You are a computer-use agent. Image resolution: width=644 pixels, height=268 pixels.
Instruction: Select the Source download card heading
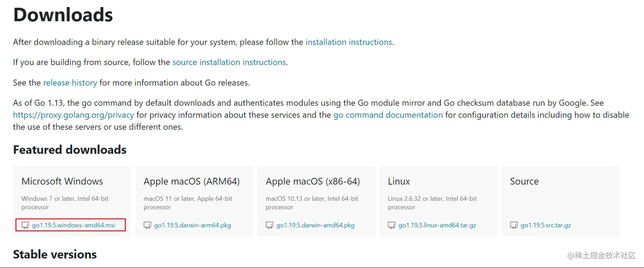pos(524,181)
